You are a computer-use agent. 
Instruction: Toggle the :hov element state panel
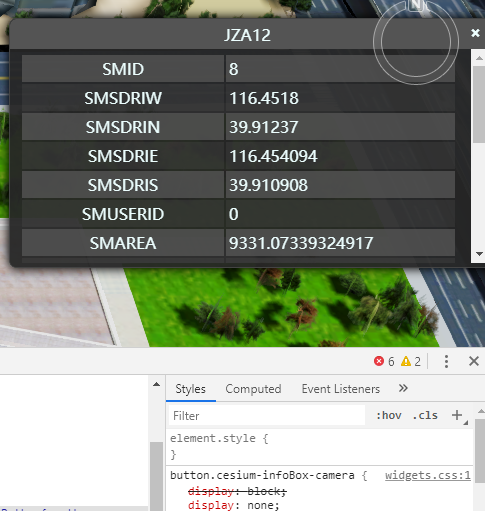pyautogui.click(x=389, y=415)
